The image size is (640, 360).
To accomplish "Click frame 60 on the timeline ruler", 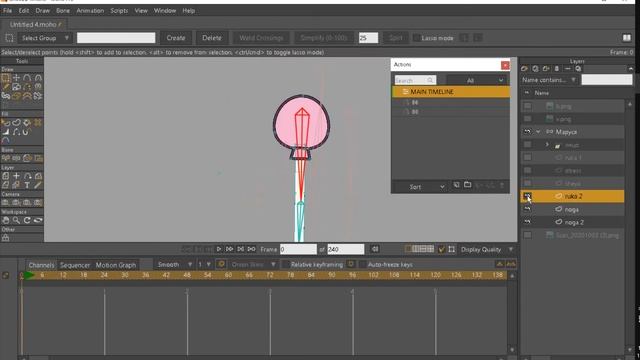I will [x=228, y=276].
